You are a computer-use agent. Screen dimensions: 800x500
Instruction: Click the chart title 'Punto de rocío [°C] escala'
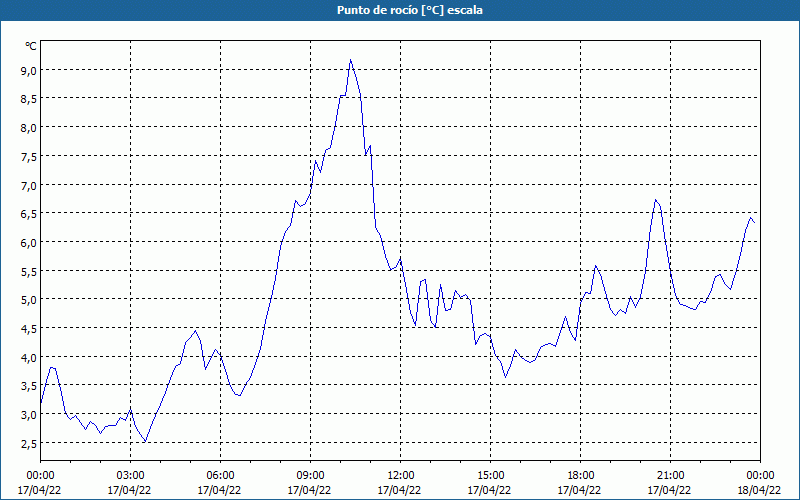[x=410, y=10]
